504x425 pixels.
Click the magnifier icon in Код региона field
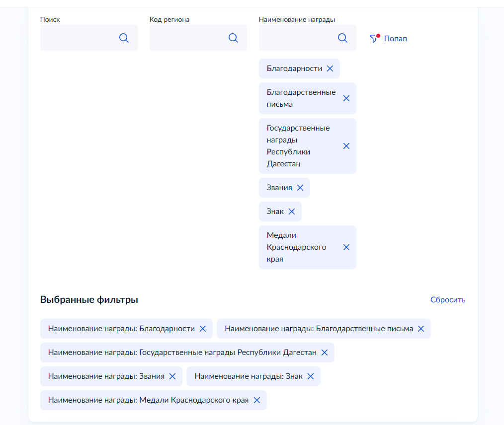click(233, 38)
